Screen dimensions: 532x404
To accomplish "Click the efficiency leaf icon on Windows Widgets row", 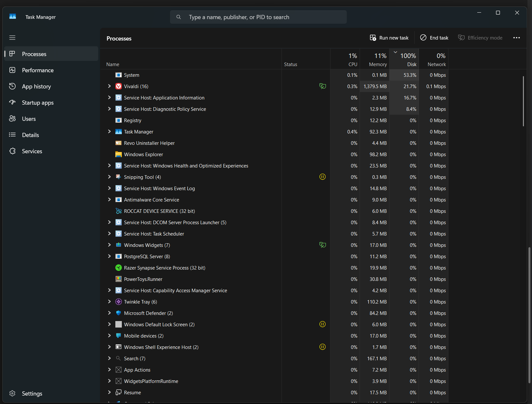I will [x=323, y=245].
